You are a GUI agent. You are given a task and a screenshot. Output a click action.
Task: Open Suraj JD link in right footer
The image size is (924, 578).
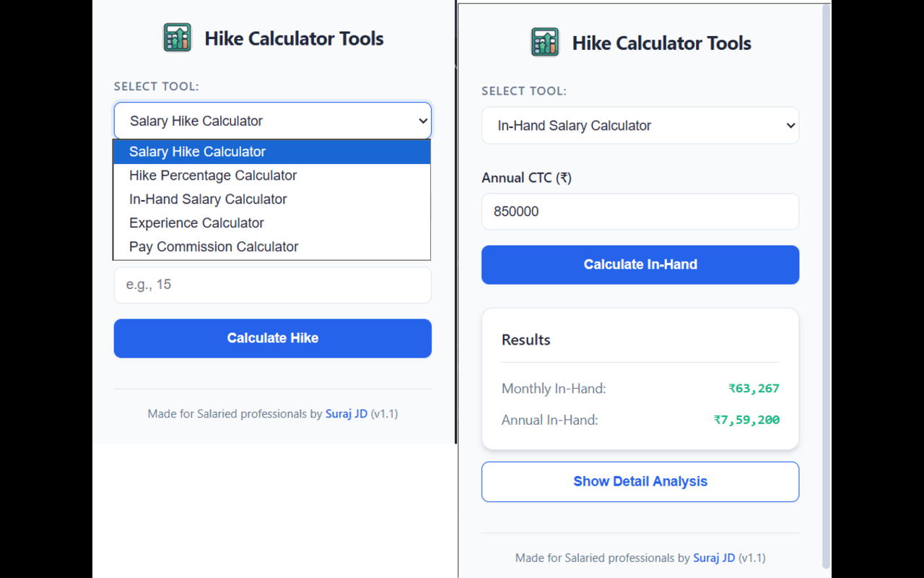coord(714,558)
